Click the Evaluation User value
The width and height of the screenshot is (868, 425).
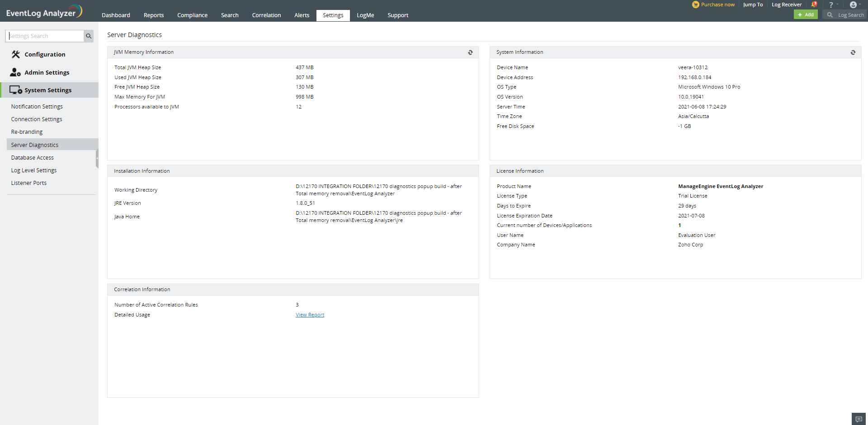697,236
